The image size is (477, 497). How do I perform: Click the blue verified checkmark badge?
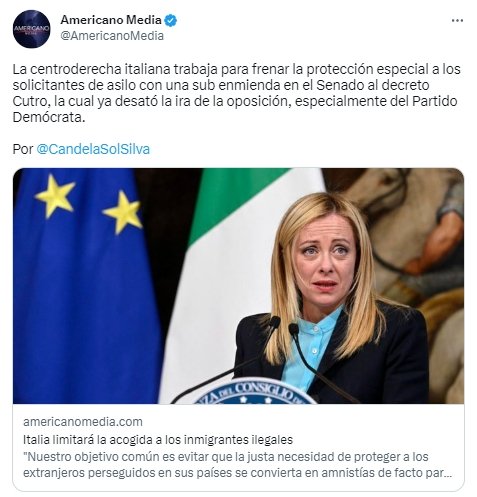tap(171, 20)
